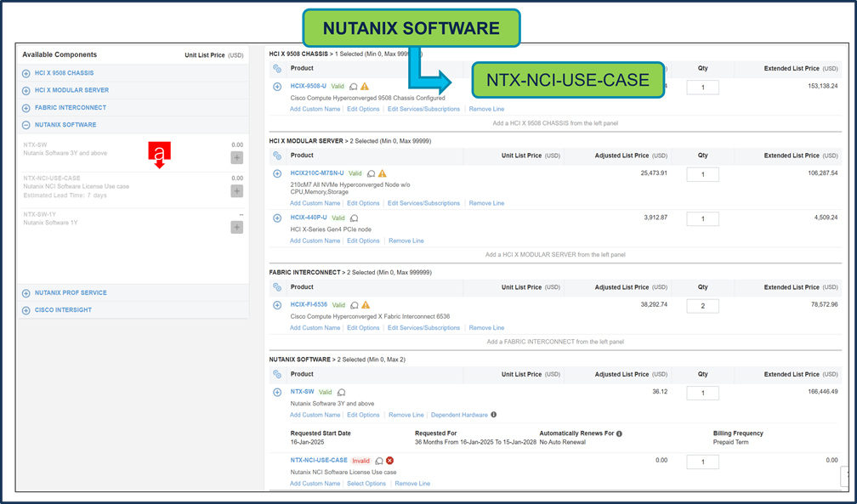Add NTX-SW with plus button
This screenshot has height=504, width=857.
coord(236,158)
